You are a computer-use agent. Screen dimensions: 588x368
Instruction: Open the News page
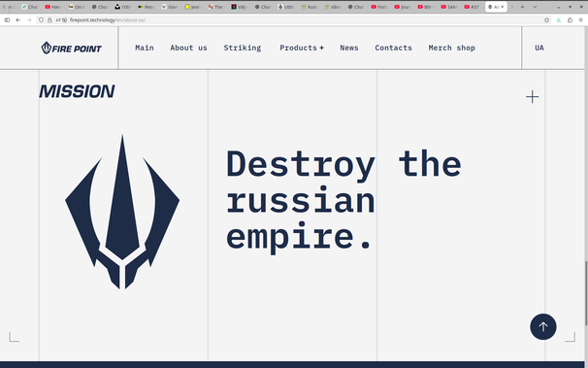tap(349, 48)
